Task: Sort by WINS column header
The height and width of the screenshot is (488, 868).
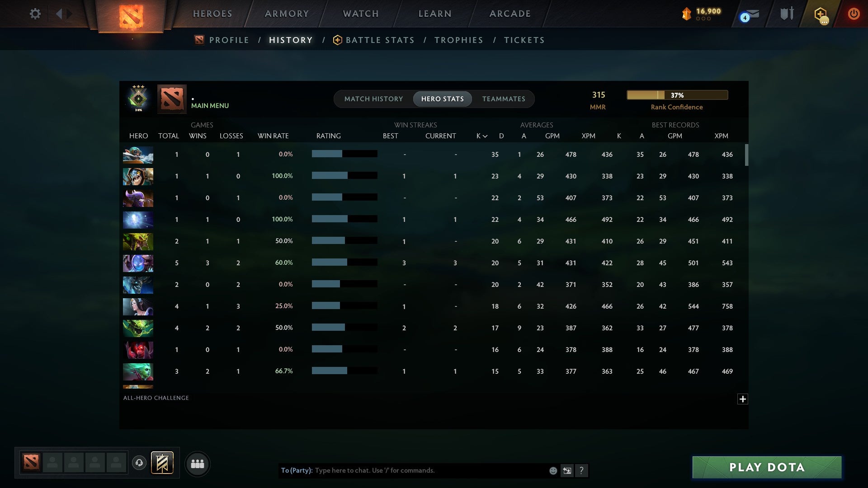Action: tap(198, 136)
